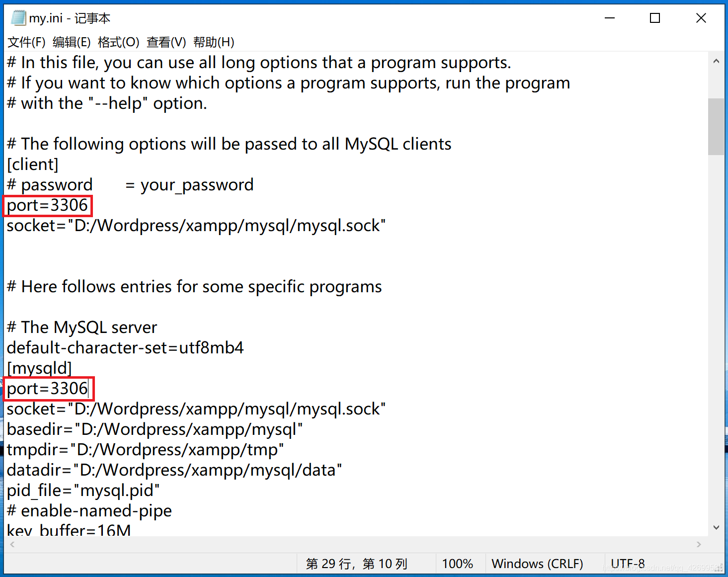Click the [mysqld] section header line

[x=39, y=368]
